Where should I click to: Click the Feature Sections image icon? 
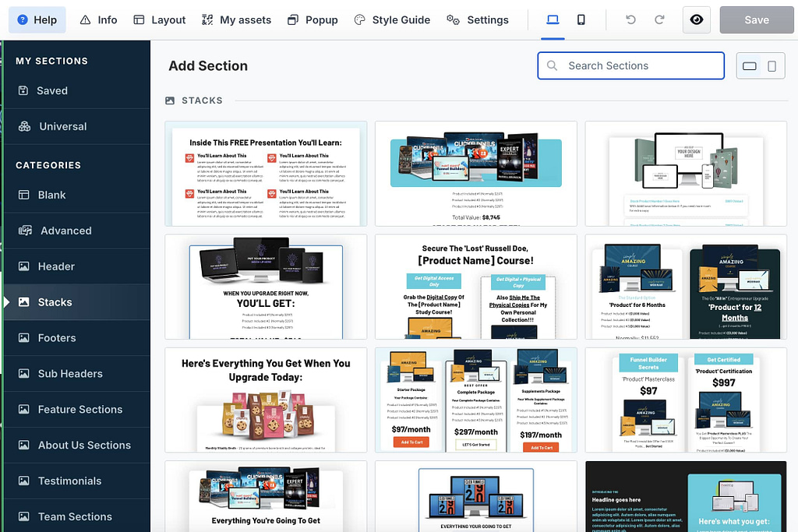pyautogui.click(x=24, y=410)
